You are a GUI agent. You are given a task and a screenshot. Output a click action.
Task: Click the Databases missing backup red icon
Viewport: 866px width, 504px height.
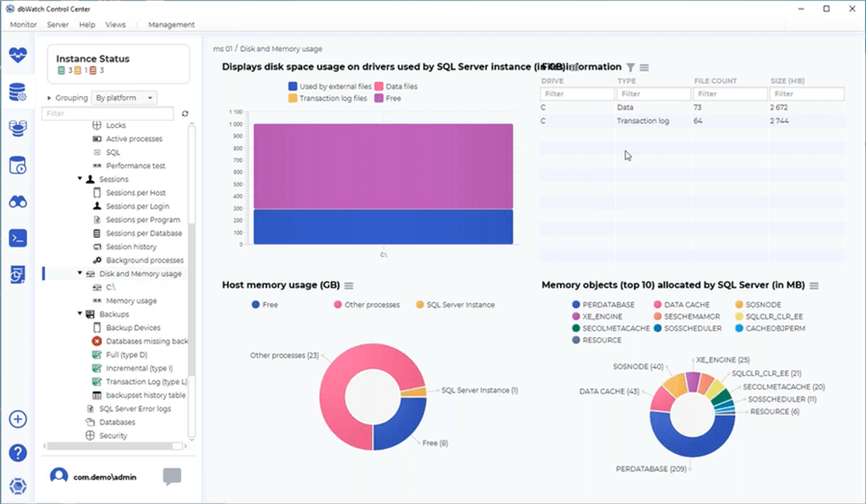click(x=96, y=341)
